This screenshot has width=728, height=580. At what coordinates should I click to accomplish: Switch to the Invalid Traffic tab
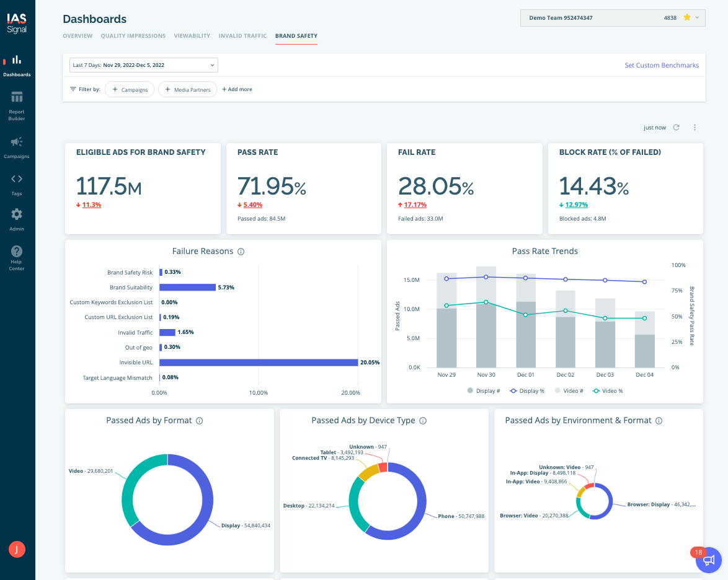242,36
